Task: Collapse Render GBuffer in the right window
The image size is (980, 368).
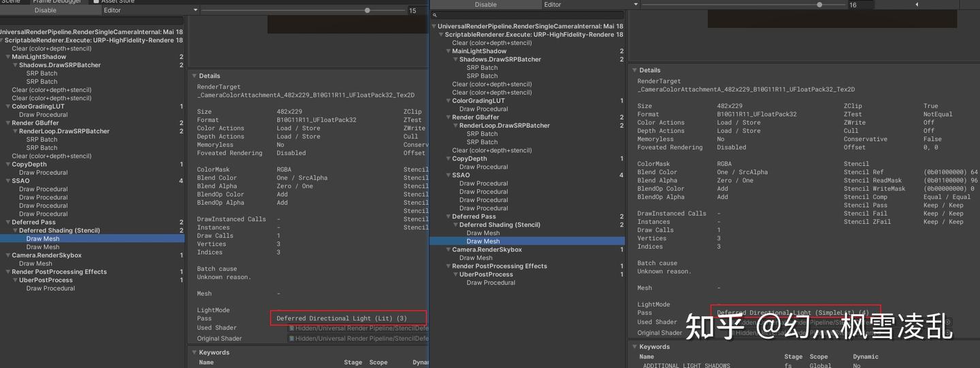Action: click(448, 118)
